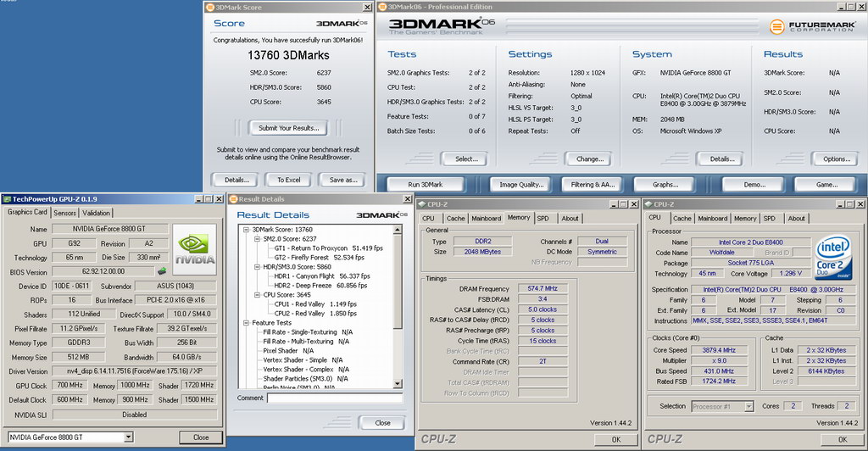Click the Result Details scrollbar up arrow
Image resolution: width=868 pixels, height=451 pixels.
click(x=398, y=230)
